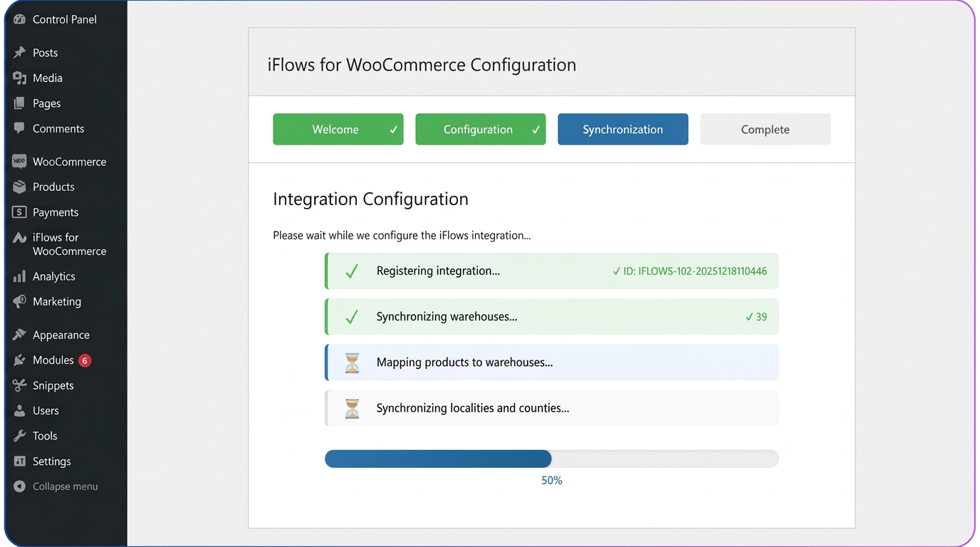Open Control Panel in sidebar
The width and height of the screenshot is (980, 547).
point(66,19)
